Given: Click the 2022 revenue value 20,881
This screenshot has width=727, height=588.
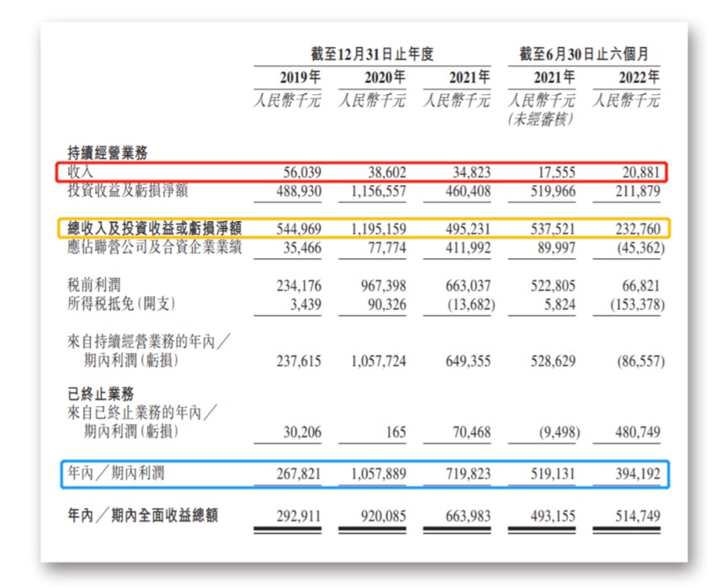Looking at the screenshot, I should tap(642, 172).
